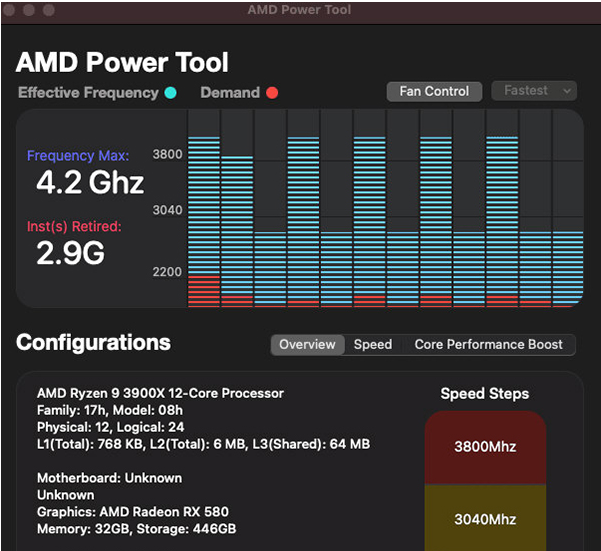The height and width of the screenshot is (551, 601).
Task: Select the 3800Mhz speed step
Action: click(x=484, y=447)
